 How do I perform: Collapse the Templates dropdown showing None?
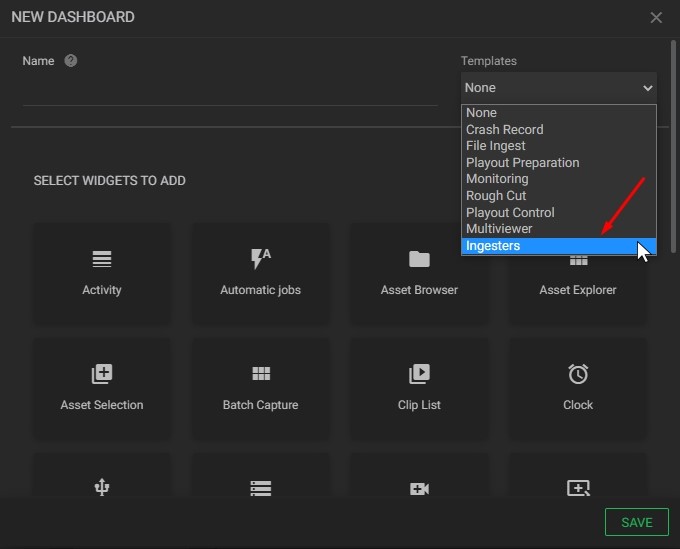[x=558, y=88]
